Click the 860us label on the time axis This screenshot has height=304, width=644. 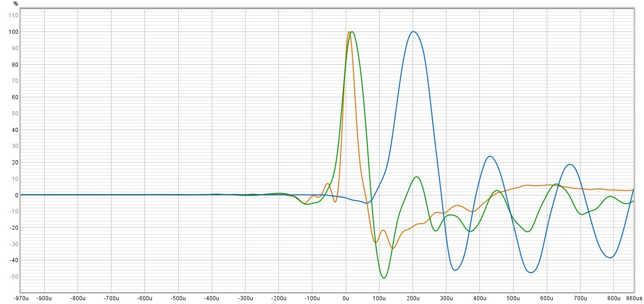tap(633, 298)
